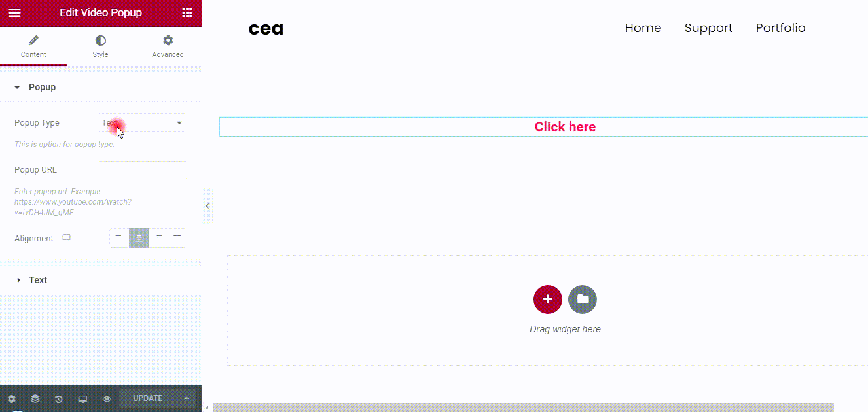Switch to the Advanced tab
868x412 pixels.
[168, 47]
